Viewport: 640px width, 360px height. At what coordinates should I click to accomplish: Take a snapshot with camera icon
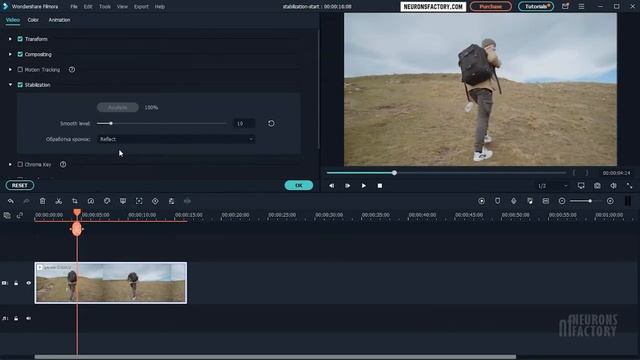click(x=597, y=186)
